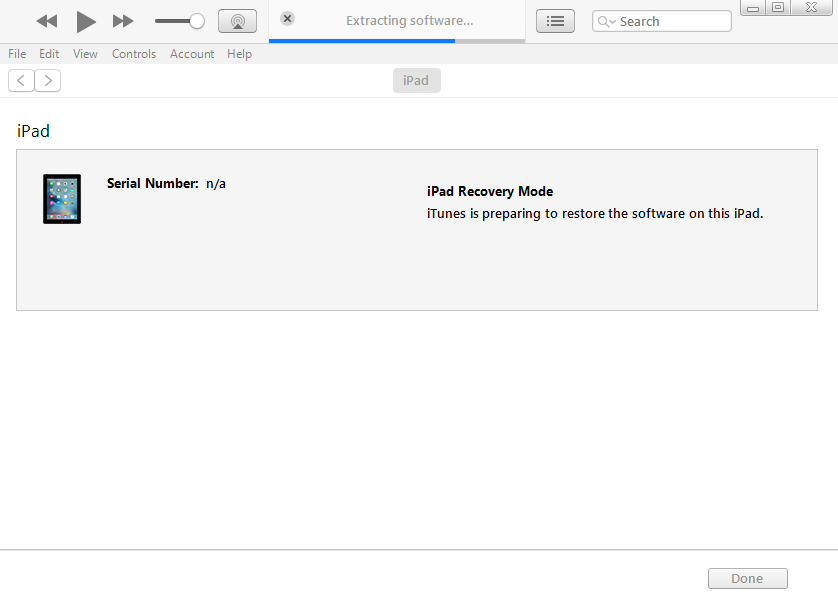Open the Help menu
The height and width of the screenshot is (602, 838).
(239, 54)
